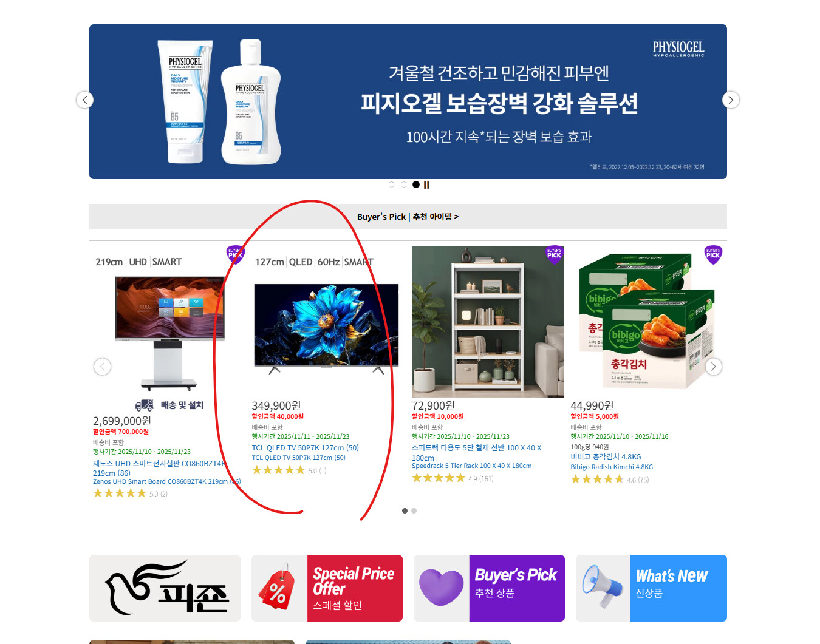Select the second banner indicator dot
This screenshot has width=820, height=644.
point(403,185)
